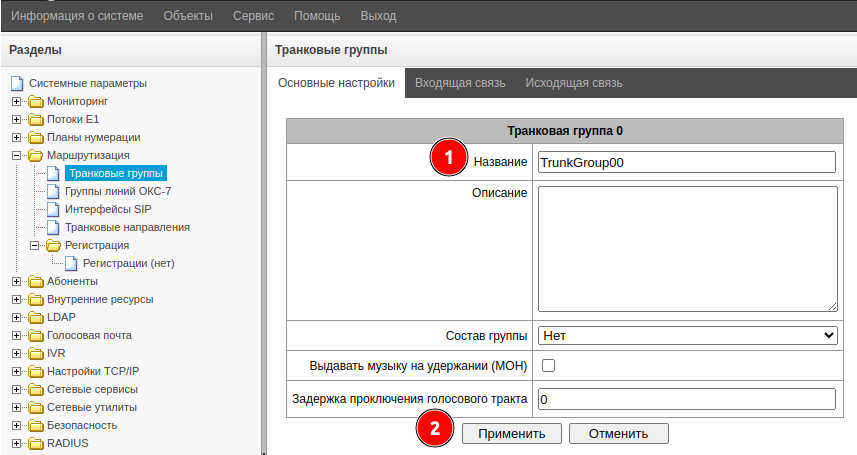Open the Сервис menu
The height and width of the screenshot is (455, 857).
[x=253, y=16]
